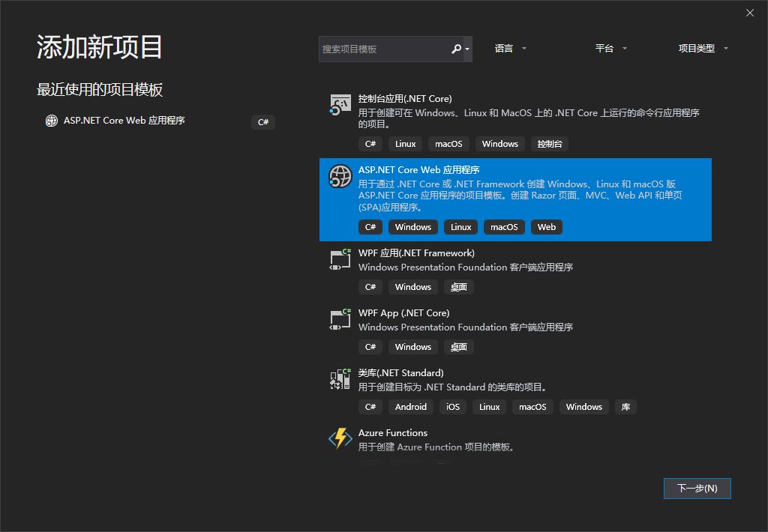Select the Android tag under 类库(.NET Standard)
Image resolution: width=768 pixels, height=532 pixels.
[410, 407]
